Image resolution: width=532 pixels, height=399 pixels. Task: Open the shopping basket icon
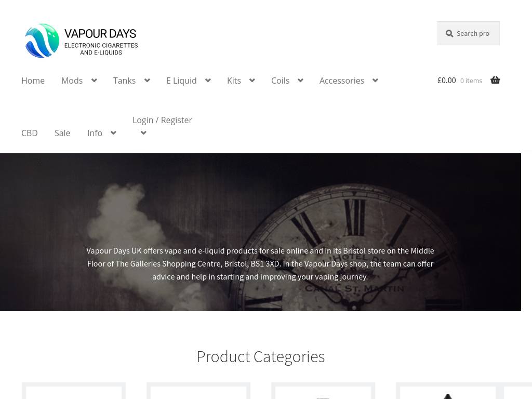495,80
